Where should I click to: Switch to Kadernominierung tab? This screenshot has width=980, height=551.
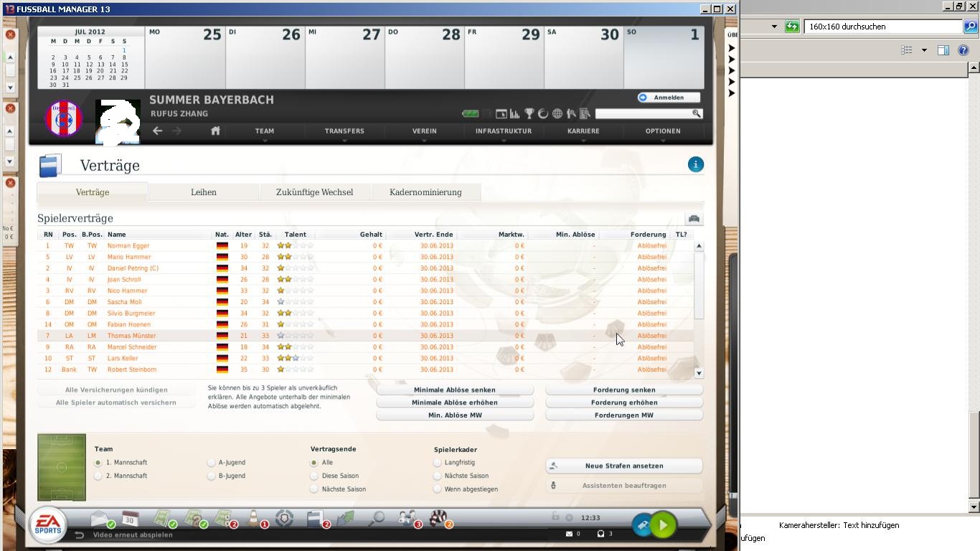coord(425,192)
